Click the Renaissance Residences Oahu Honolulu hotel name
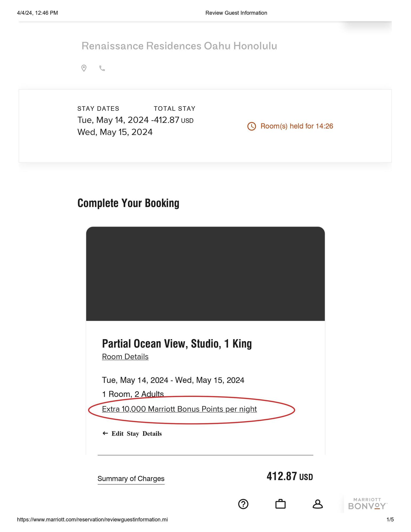 tap(179, 46)
